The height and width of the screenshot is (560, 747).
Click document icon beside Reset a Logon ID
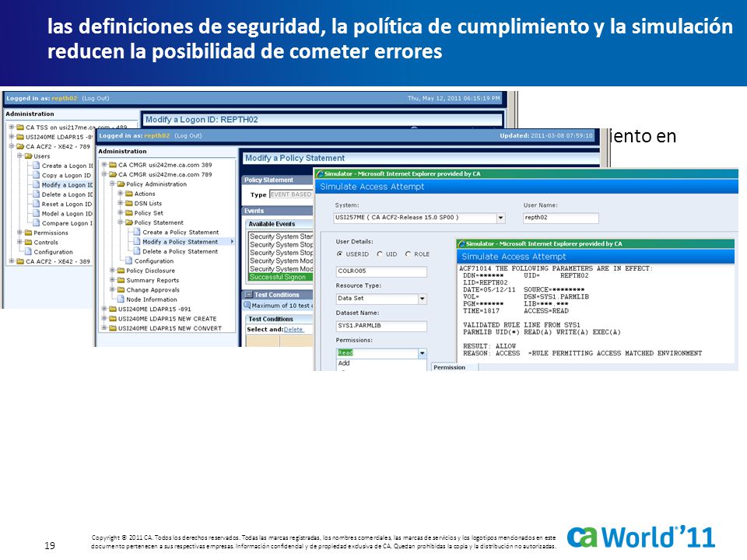[x=37, y=203]
